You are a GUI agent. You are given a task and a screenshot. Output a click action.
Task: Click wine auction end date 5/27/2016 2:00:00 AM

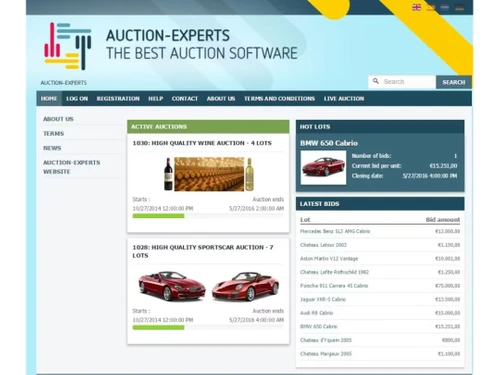coord(256,209)
